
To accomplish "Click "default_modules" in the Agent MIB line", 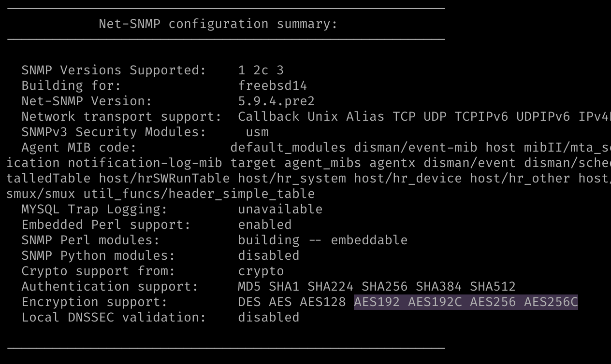I will [x=288, y=148].
